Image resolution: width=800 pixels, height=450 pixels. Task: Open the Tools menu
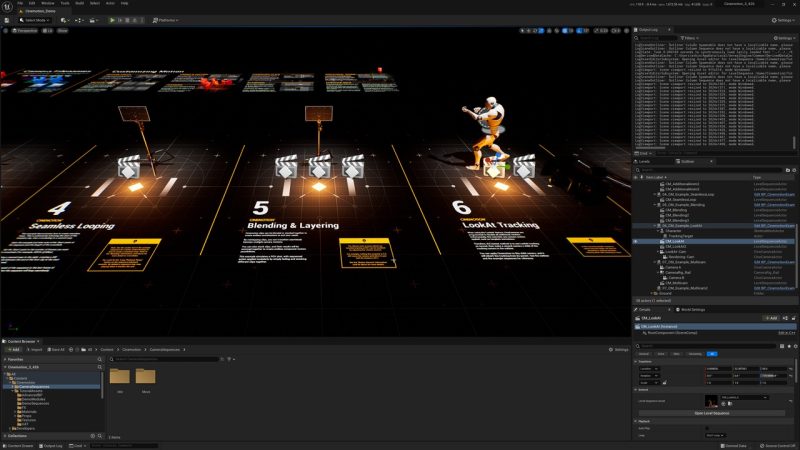(x=65, y=3)
